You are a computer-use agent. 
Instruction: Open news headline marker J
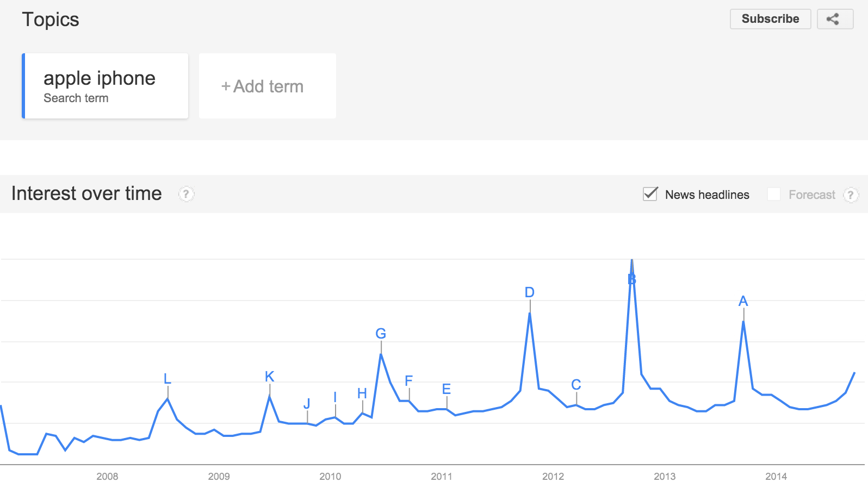(x=307, y=404)
